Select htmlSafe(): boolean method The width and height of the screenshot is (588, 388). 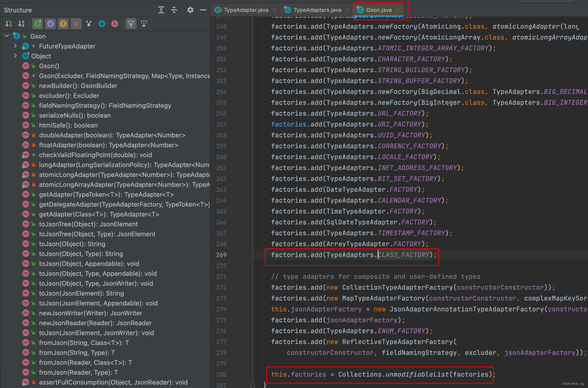point(68,125)
